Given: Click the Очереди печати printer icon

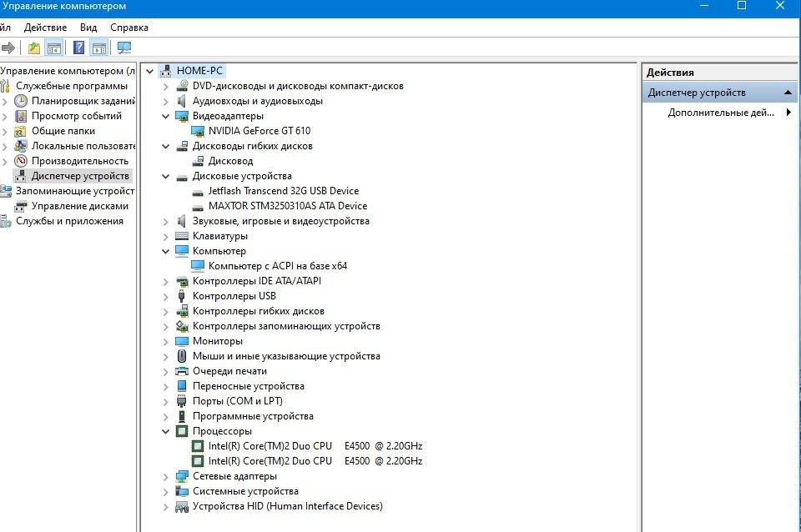Looking at the screenshot, I should pos(182,371).
